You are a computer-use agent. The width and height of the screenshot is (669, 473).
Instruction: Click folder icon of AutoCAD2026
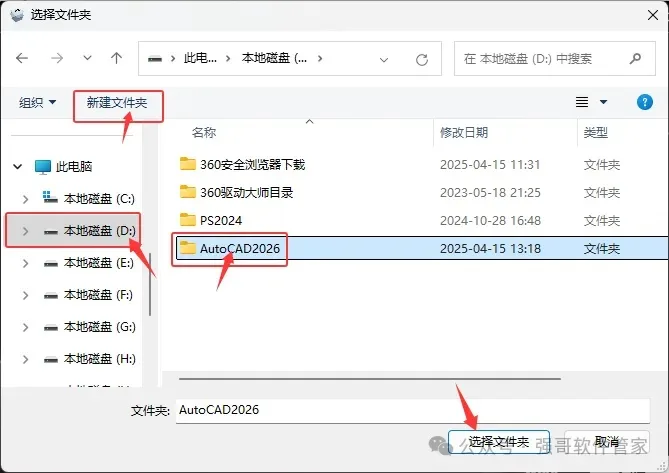188,248
